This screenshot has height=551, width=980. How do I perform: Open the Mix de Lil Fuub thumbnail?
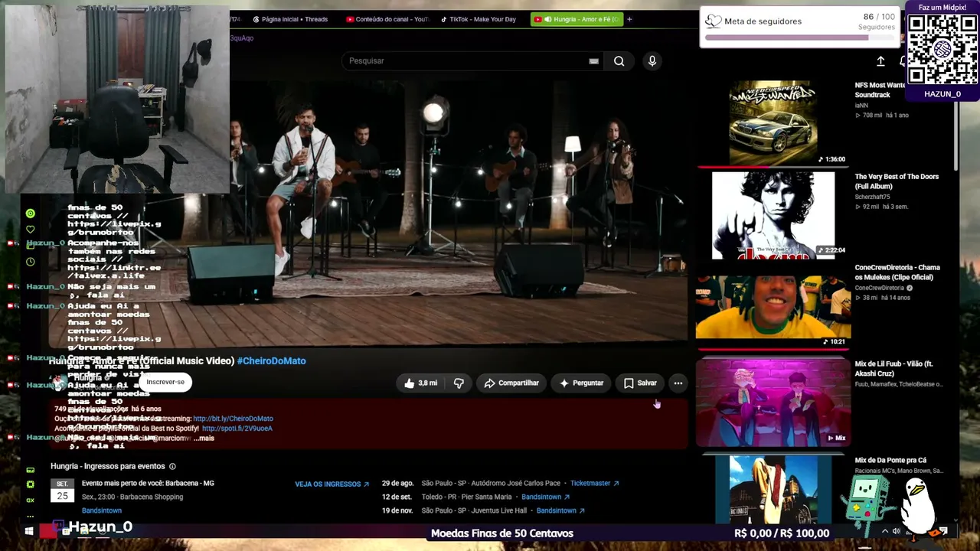click(773, 402)
